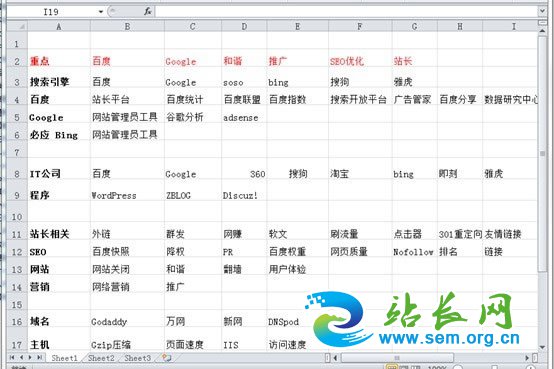554x369 pixels.
Task: Click the vertical scrollbar up arrow
Action: tap(542, 31)
